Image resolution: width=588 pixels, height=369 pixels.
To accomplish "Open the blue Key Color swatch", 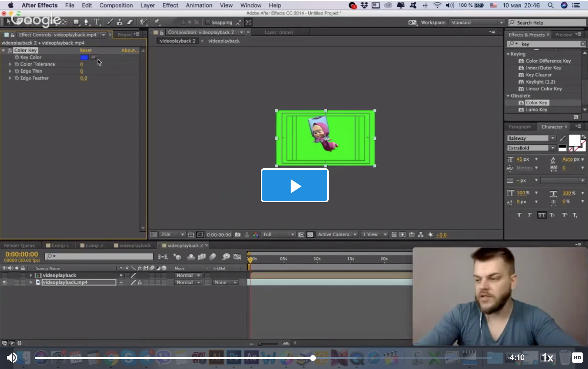I will pos(84,58).
